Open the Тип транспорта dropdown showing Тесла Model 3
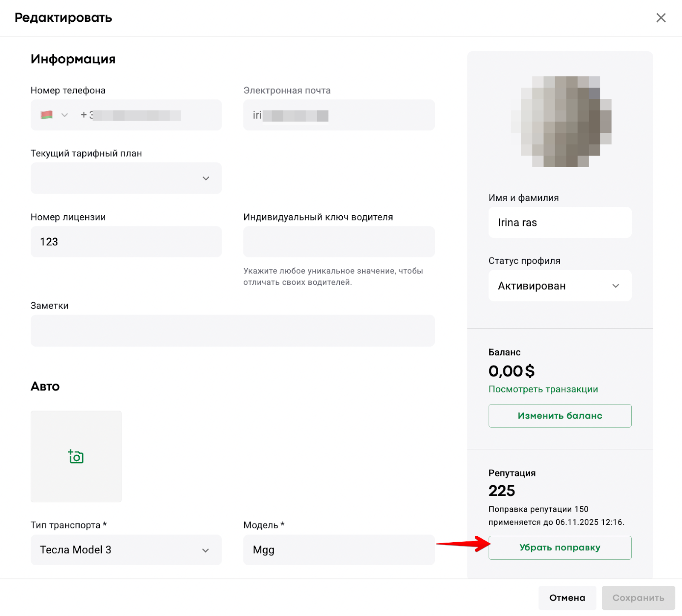The image size is (682, 616). (x=126, y=550)
